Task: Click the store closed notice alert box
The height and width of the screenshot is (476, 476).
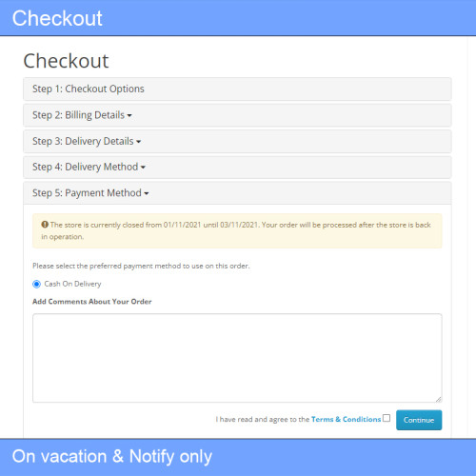Action: tap(237, 230)
